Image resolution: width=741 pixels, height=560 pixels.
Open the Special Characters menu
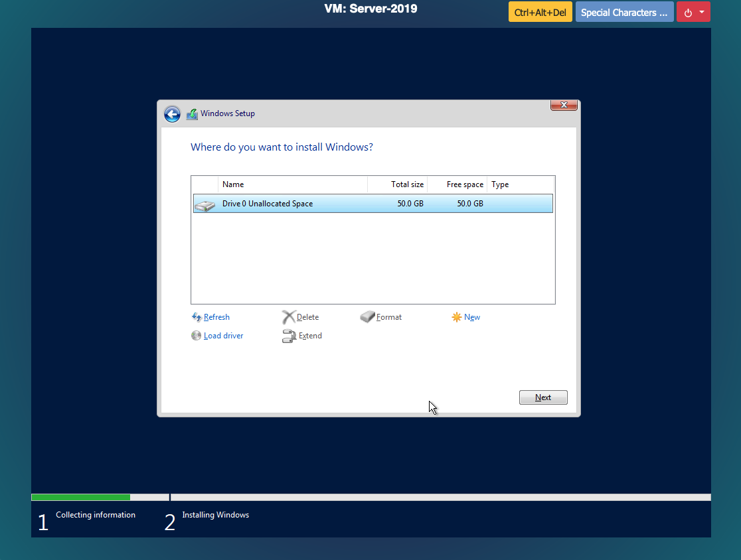click(x=624, y=12)
